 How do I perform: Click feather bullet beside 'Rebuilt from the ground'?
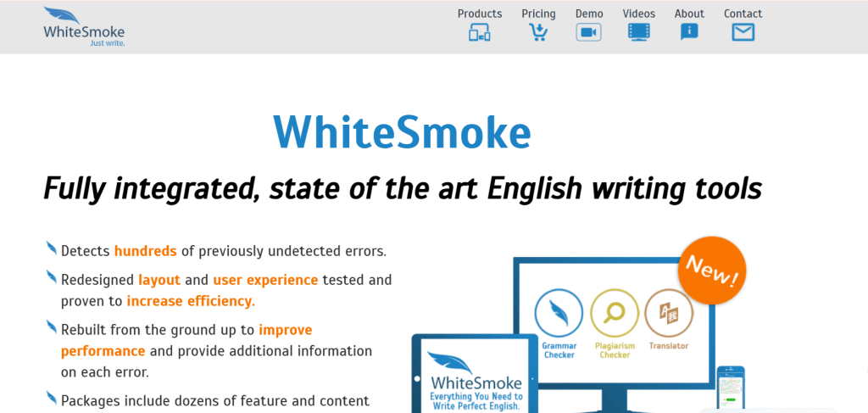tap(52, 326)
